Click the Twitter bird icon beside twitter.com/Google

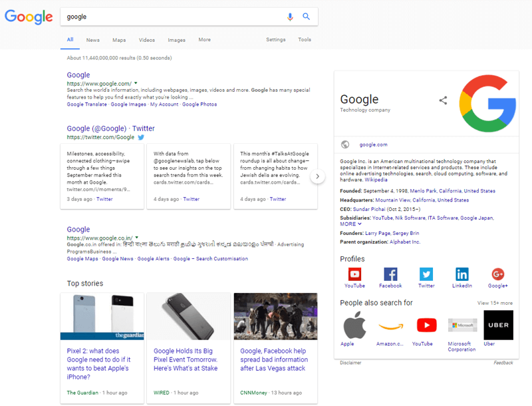(141, 137)
